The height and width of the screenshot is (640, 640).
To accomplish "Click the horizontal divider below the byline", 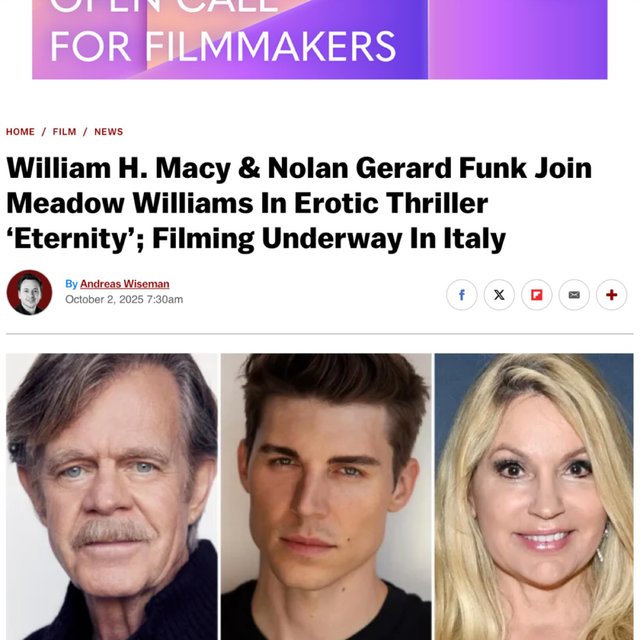I will pyautogui.click(x=320, y=334).
